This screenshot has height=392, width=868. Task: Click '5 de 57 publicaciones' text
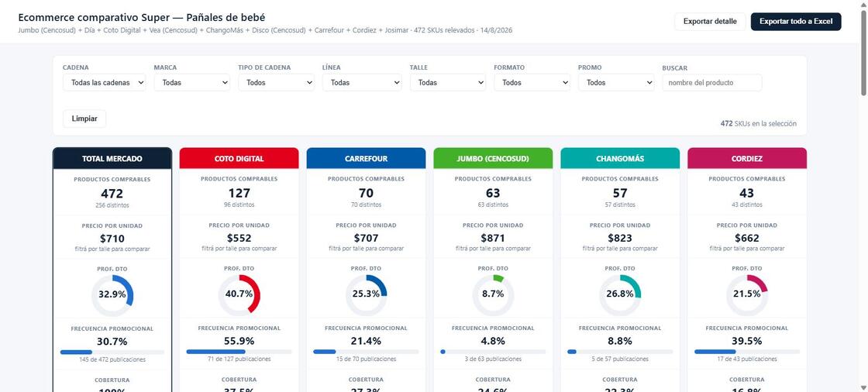point(620,359)
